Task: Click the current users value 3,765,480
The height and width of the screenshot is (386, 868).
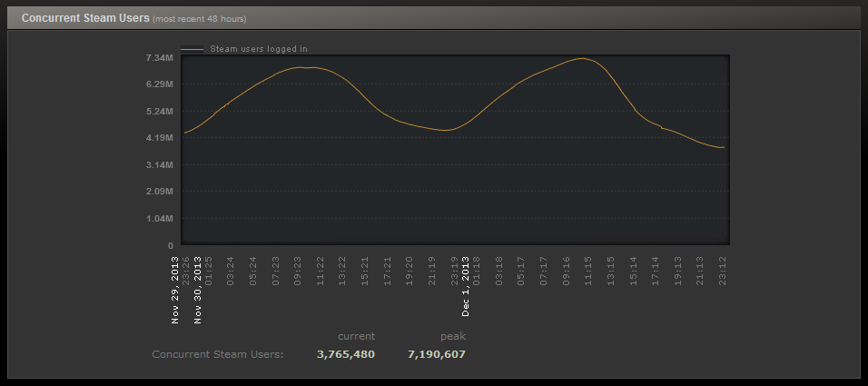Action: [345, 354]
